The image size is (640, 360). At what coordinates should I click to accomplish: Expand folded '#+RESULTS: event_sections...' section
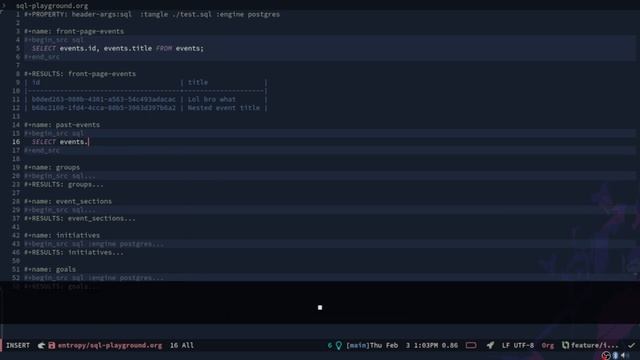[x=80, y=218]
